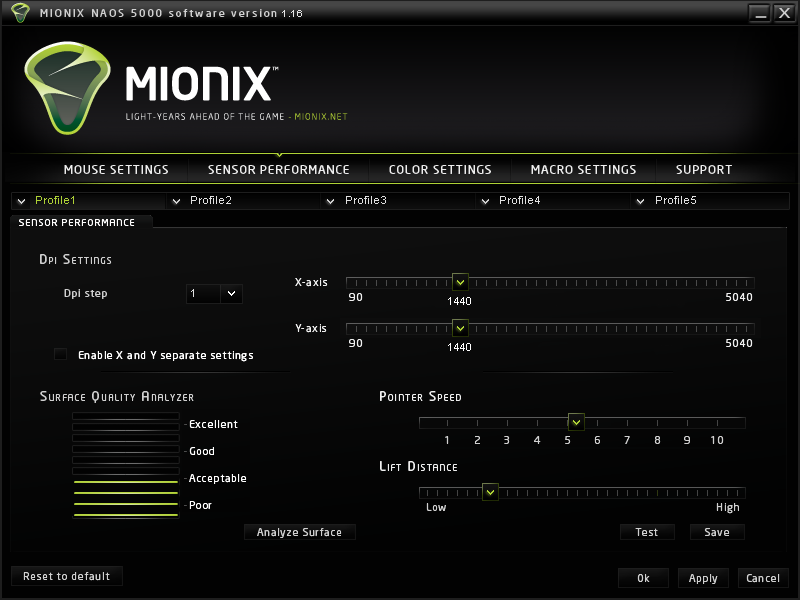Viewport: 800px width, 600px height.
Task: Click the Lift Distance High label
Action: click(x=728, y=507)
